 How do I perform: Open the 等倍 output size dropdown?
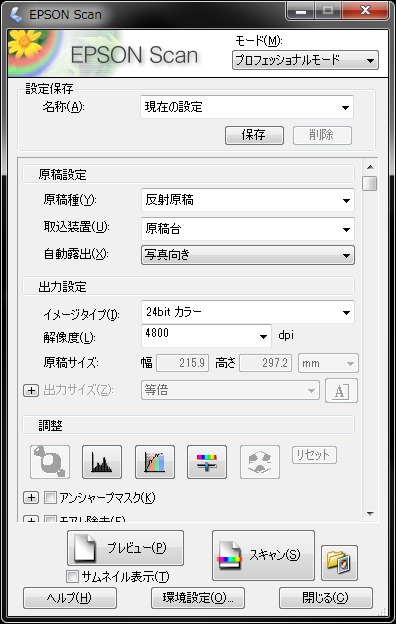230,390
